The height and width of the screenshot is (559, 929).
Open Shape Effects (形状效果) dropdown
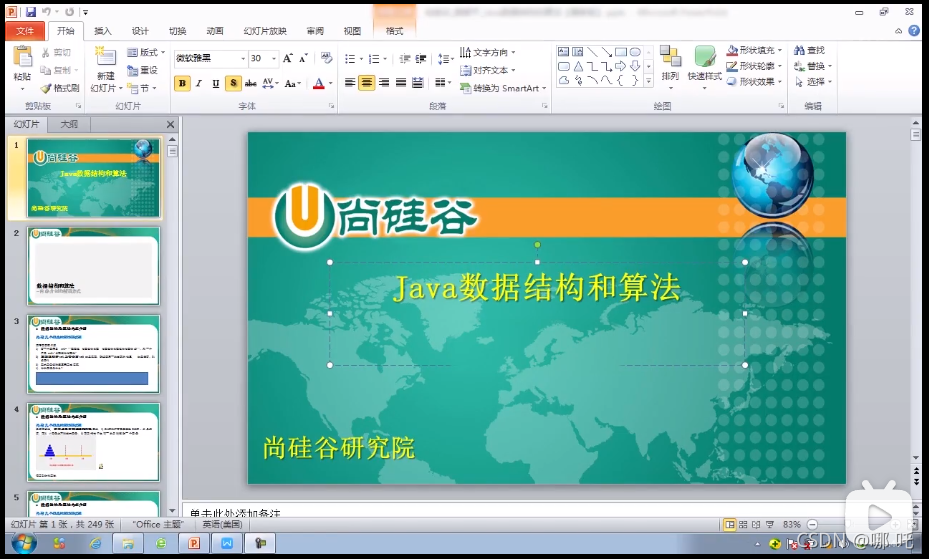tap(755, 82)
